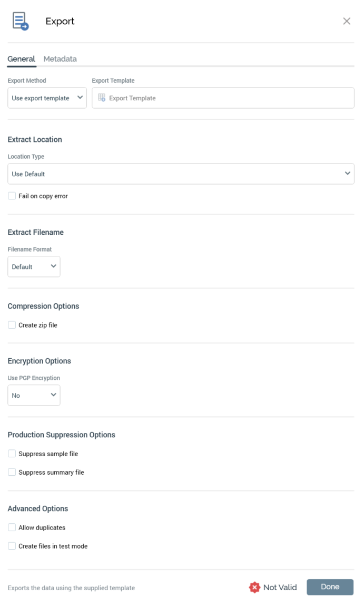
Task: Click the Not Valid status label
Action: pos(280,588)
